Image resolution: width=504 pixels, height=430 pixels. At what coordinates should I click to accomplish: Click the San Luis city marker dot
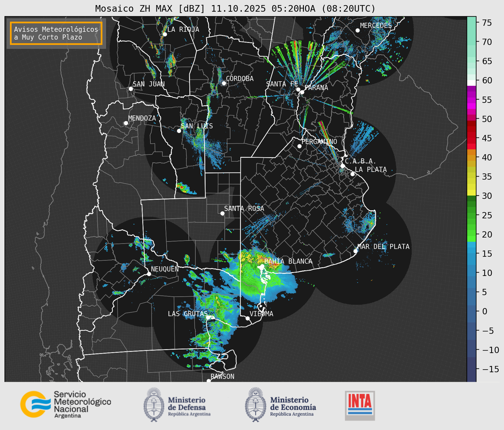[179, 131]
